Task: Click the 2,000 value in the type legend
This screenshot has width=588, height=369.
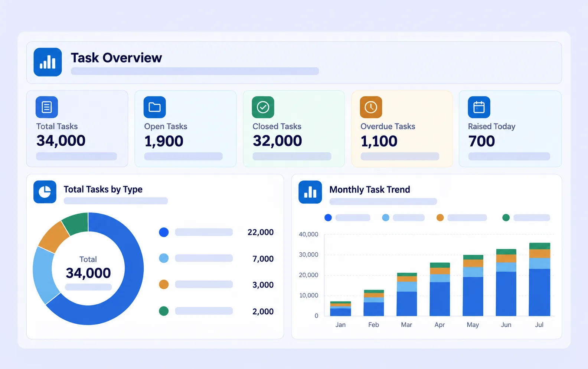Action: click(263, 311)
